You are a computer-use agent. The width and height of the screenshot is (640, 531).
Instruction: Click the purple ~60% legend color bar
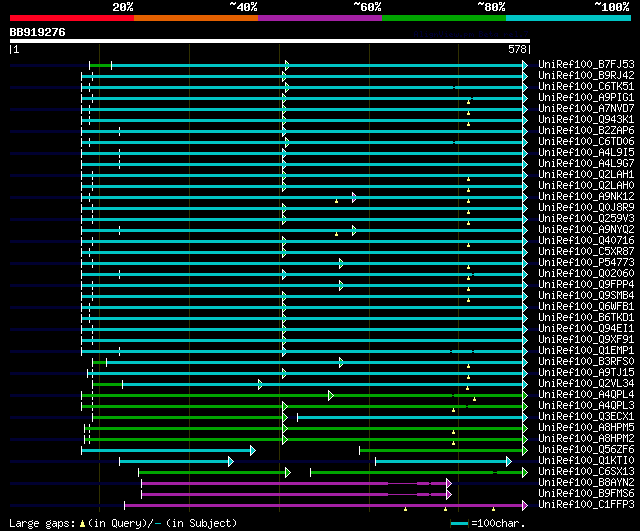pyautogui.click(x=320, y=18)
